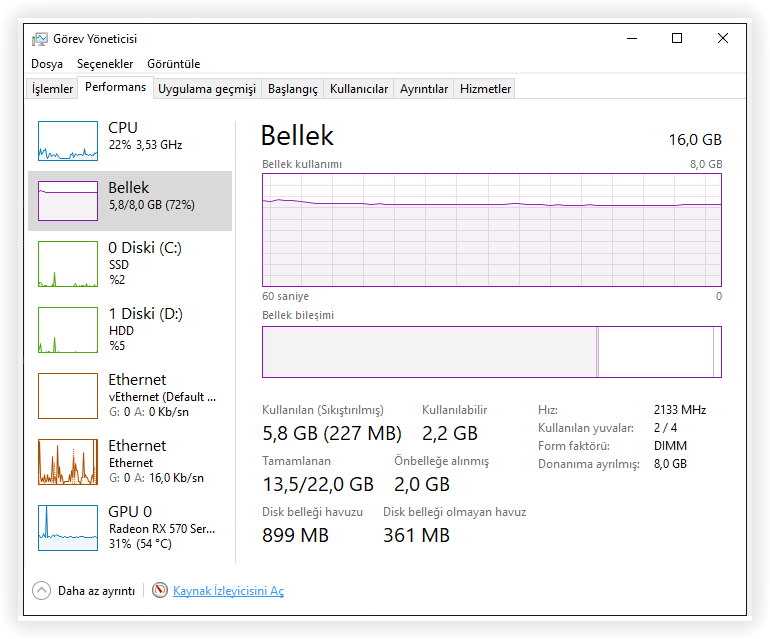Switch to the Uygulama geçmişi tab
Image resolution: width=770 pixels, height=639 pixels.
(x=207, y=89)
